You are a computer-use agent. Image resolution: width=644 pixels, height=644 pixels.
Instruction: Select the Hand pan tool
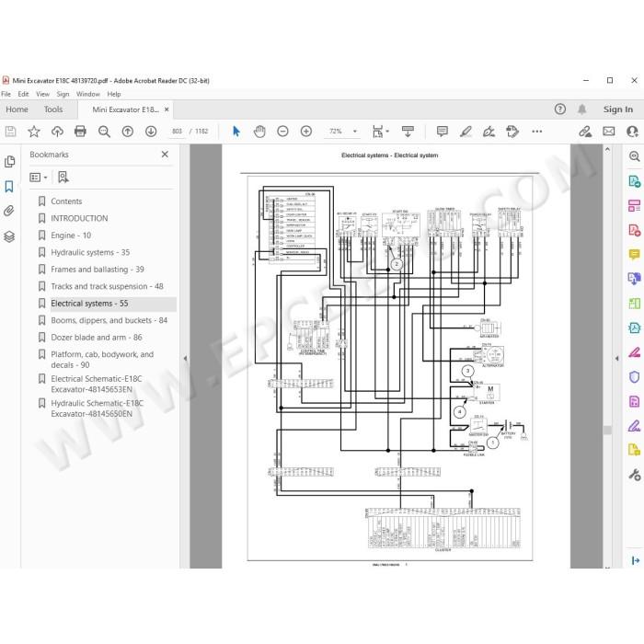(x=259, y=132)
